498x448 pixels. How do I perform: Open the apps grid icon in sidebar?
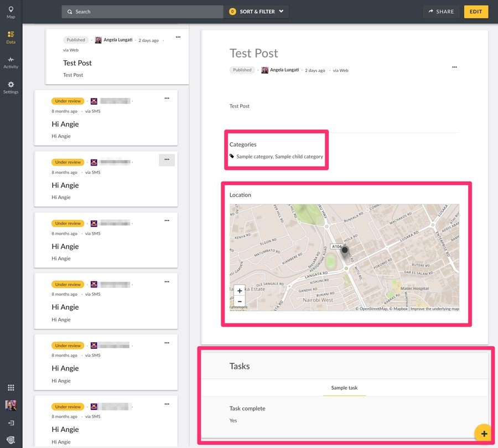click(x=11, y=388)
